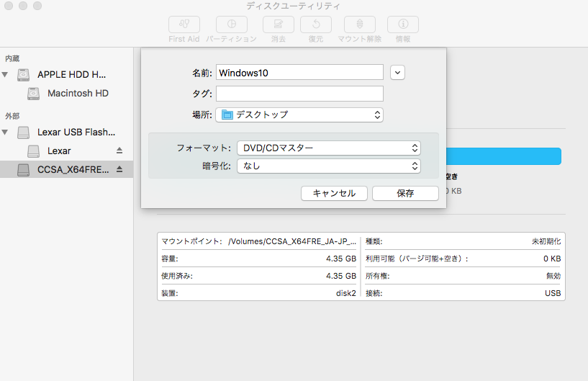Click the Cancel (キャンセル) button
588x381 pixels.
pyautogui.click(x=334, y=193)
